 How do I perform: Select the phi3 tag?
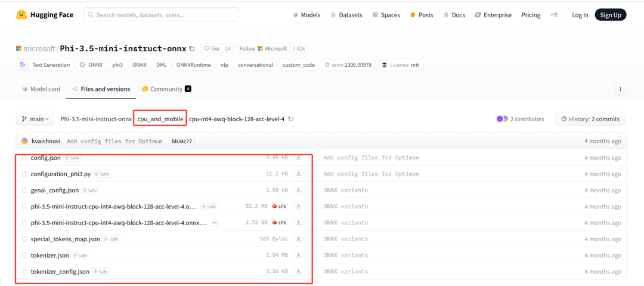(117, 65)
